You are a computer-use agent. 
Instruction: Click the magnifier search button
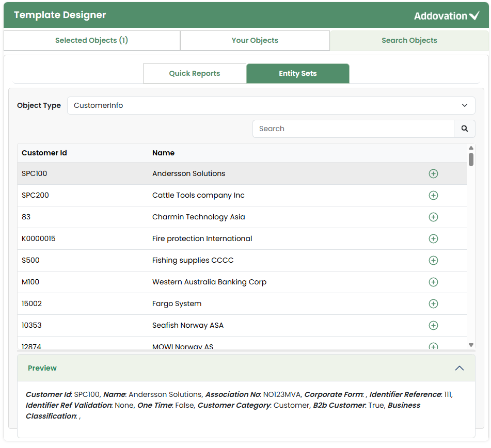465,129
